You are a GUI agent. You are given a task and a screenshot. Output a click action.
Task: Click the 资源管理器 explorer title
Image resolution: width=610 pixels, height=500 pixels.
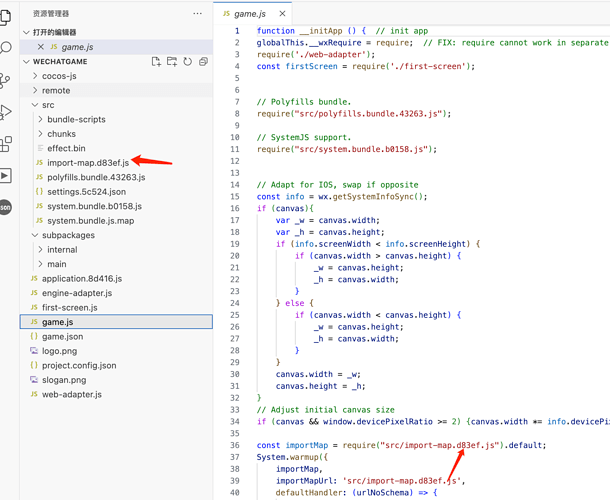coord(51,14)
